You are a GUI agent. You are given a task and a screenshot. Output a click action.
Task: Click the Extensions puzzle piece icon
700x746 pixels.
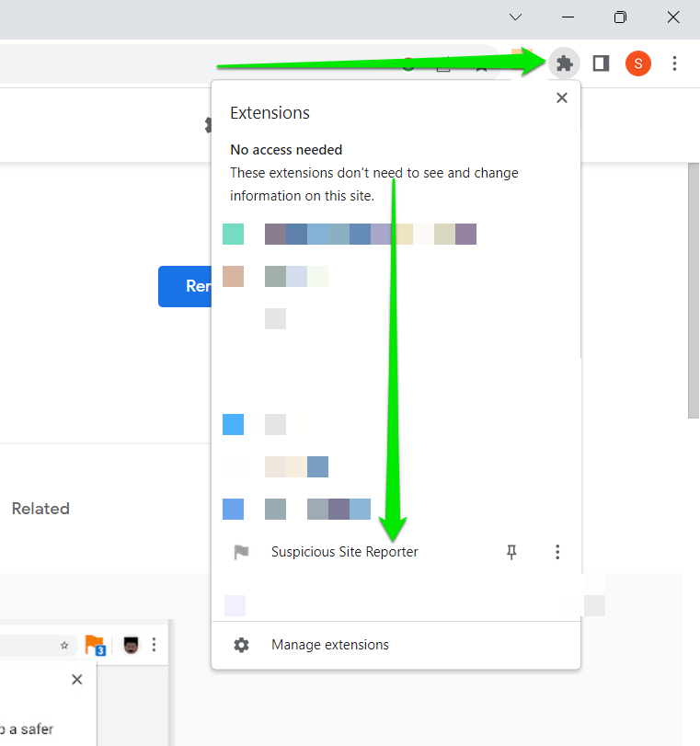coord(565,63)
